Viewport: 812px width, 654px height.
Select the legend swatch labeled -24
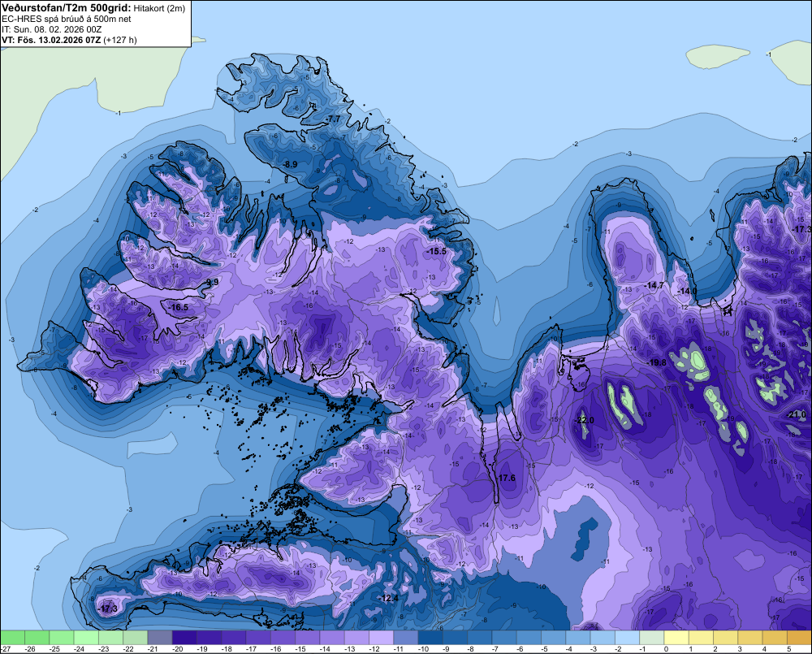click(x=86, y=637)
